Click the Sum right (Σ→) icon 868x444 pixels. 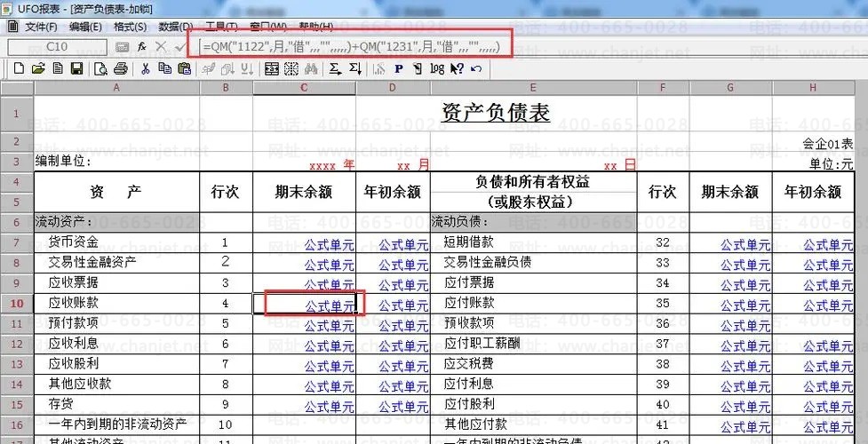tap(335, 68)
